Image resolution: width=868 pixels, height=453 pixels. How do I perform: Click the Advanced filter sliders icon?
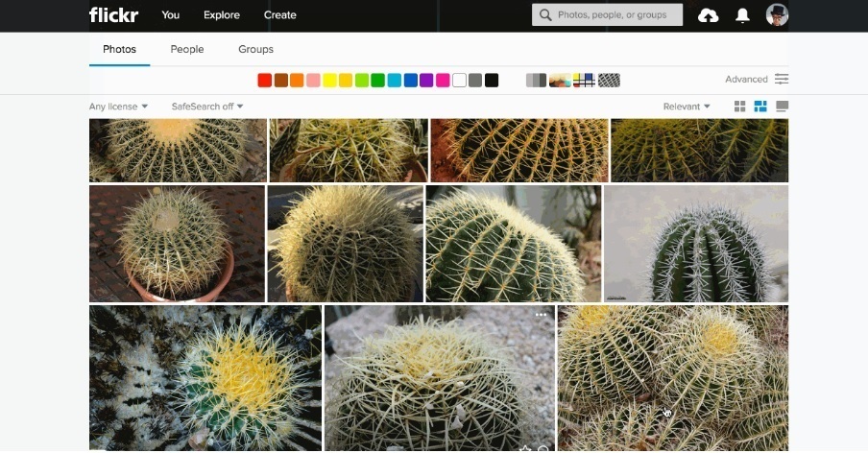tap(782, 79)
